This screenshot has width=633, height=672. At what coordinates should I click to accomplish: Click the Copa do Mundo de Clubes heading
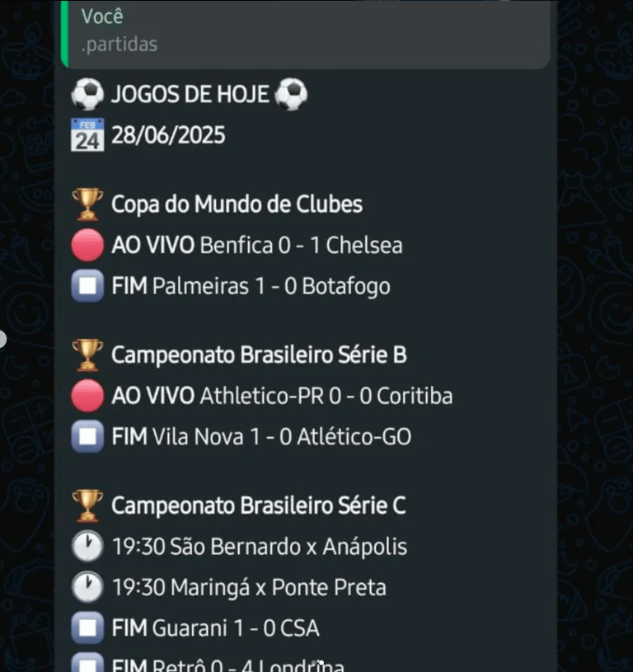pos(237,204)
